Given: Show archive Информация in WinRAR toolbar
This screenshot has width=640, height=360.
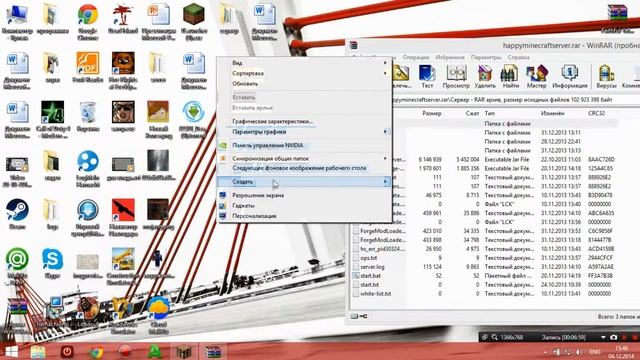Looking at the screenshot, I should pyautogui.click(x=569, y=77).
